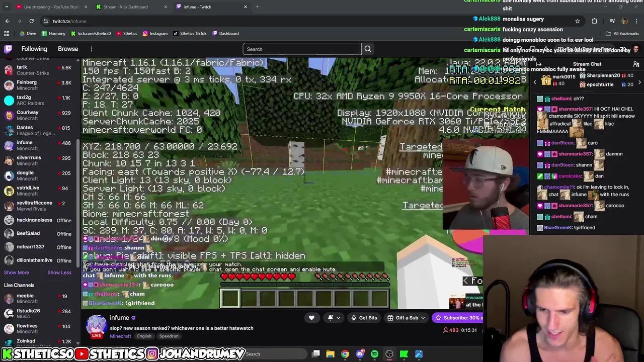Image resolution: width=644 pixels, height=362 pixels.
Task: Open the Following page
Action: (34, 49)
